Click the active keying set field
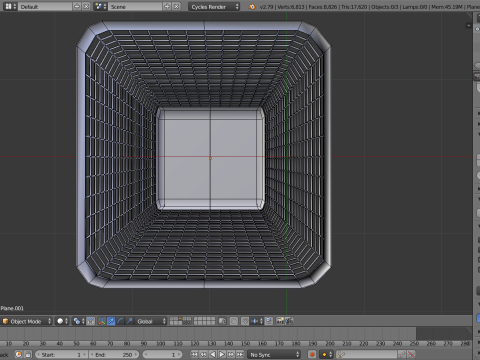The height and width of the screenshot is (360, 480). point(367,355)
